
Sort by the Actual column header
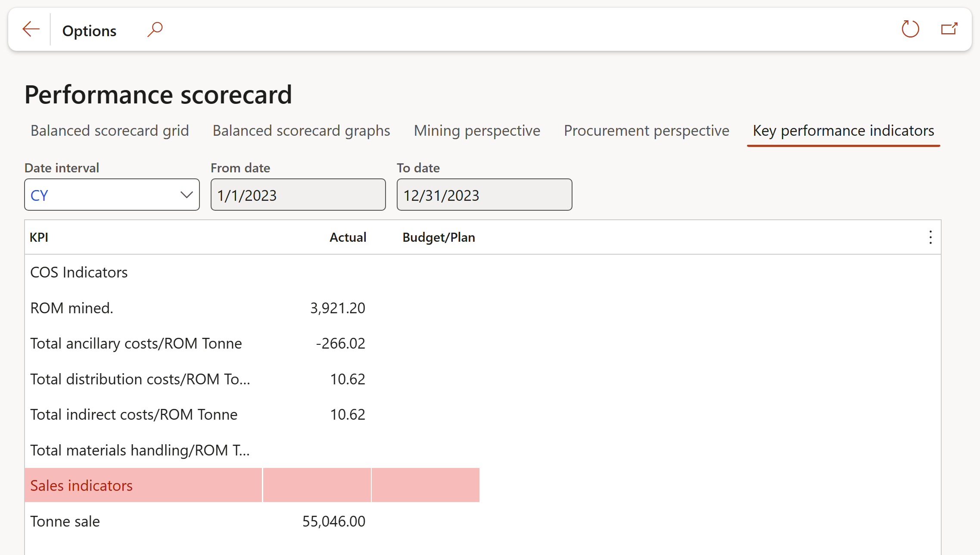[x=348, y=237]
